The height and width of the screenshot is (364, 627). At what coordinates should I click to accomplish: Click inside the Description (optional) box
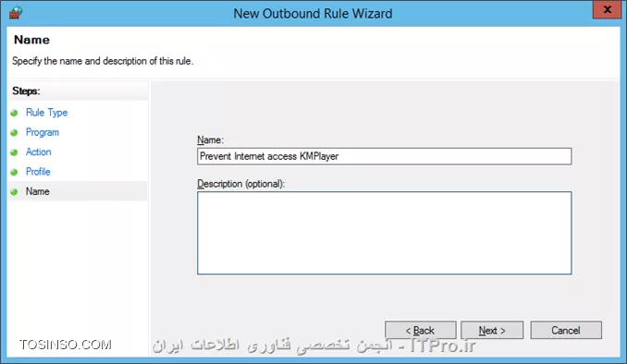tap(385, 233)
